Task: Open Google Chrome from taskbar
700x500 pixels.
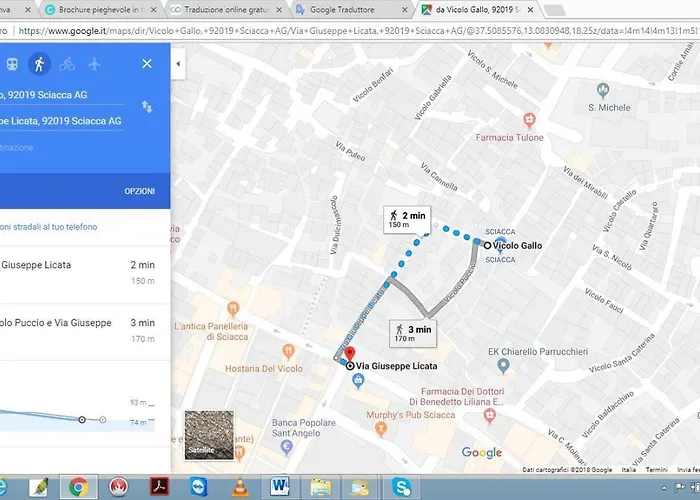Action: (x=79, y=487)
